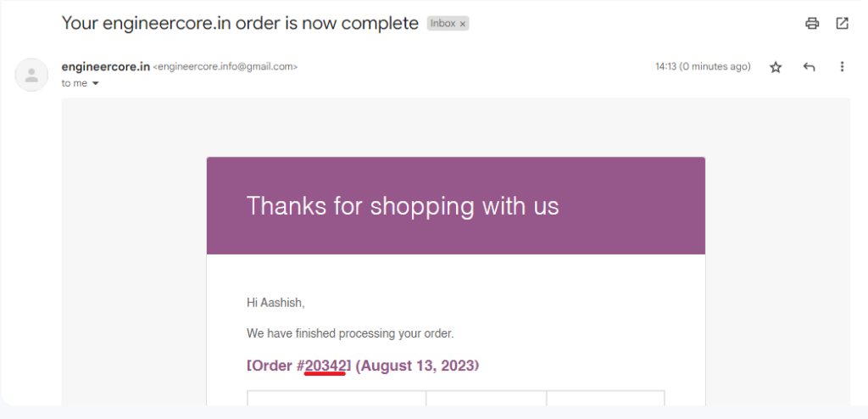
Task: Click the 14:13 email timestamp
Action: (x=703, y=67)
